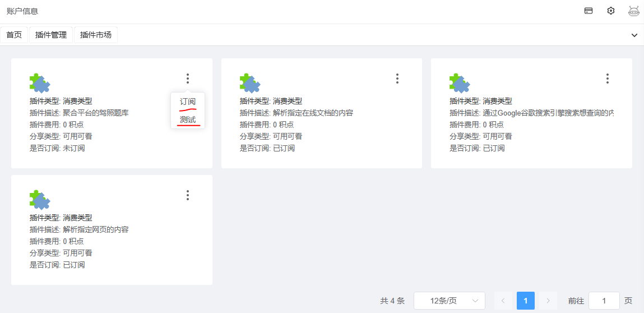Viewport: 644px width, 313px height.
Task: Click the puzzle icon of the online document plugin
Action: (x=250, y=83)
